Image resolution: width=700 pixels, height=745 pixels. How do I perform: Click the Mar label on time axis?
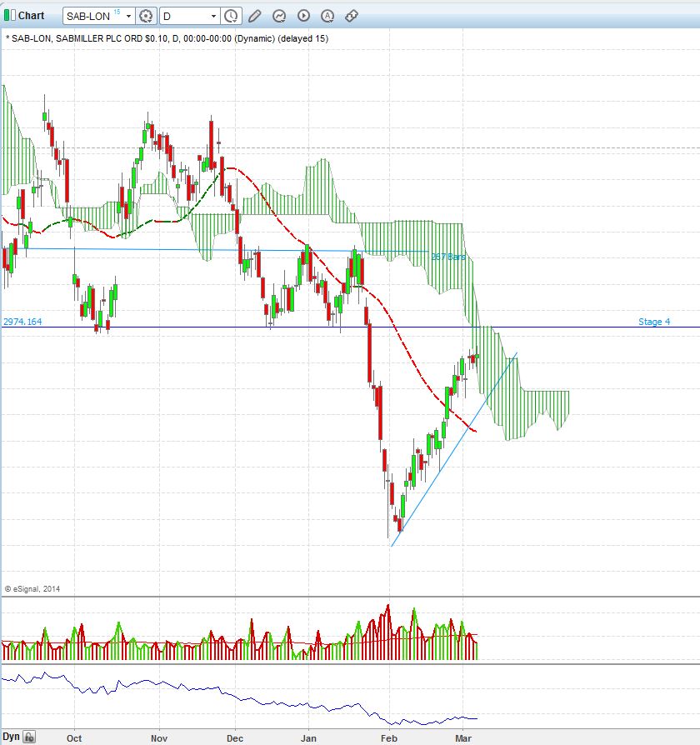pyautogui.click(x=463, y=738)
